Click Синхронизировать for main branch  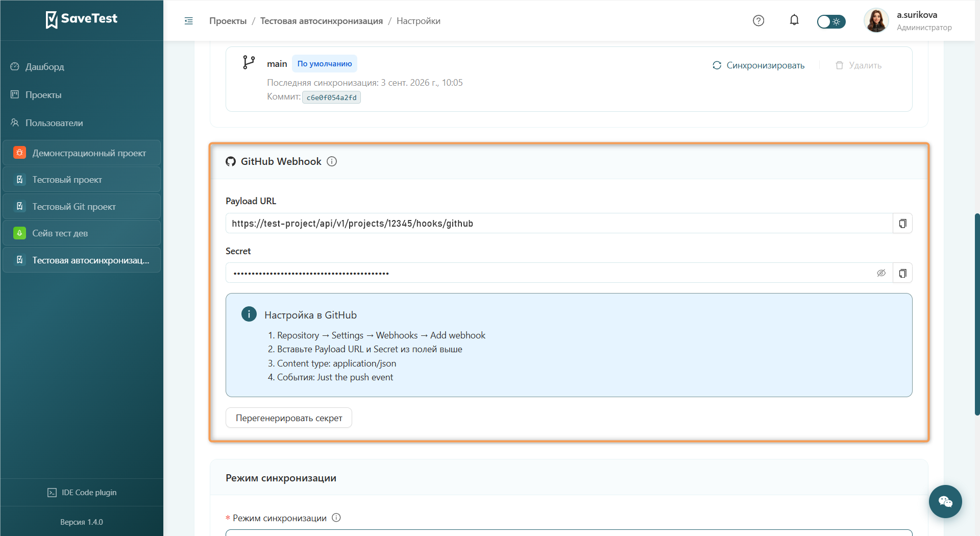click(x=758, y=65)
